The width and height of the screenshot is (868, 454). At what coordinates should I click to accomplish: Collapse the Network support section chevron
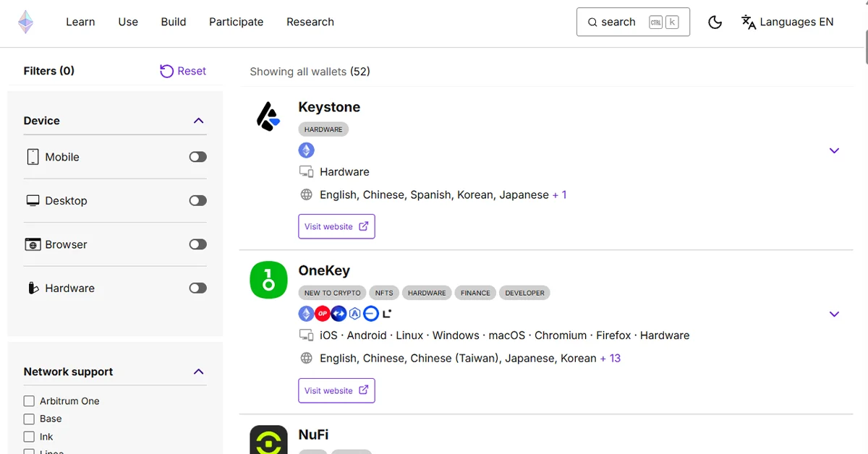coord(199,372)
